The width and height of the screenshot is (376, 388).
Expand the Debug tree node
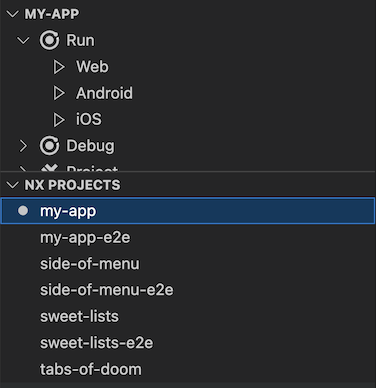click(23, 146)
